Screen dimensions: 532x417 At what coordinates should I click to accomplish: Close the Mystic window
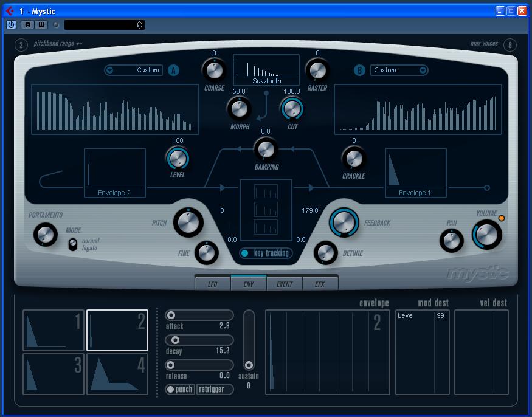tap(522, 11)
